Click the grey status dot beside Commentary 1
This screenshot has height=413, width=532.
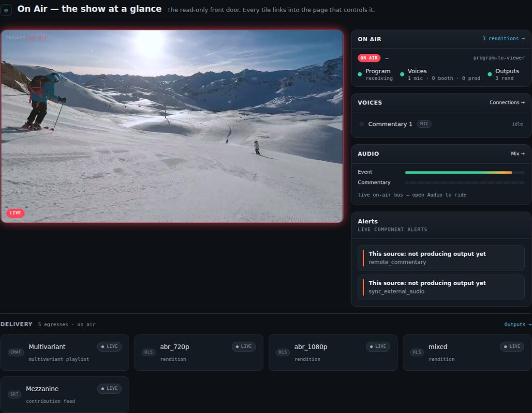pyautogui.click(x=362, y=124)
